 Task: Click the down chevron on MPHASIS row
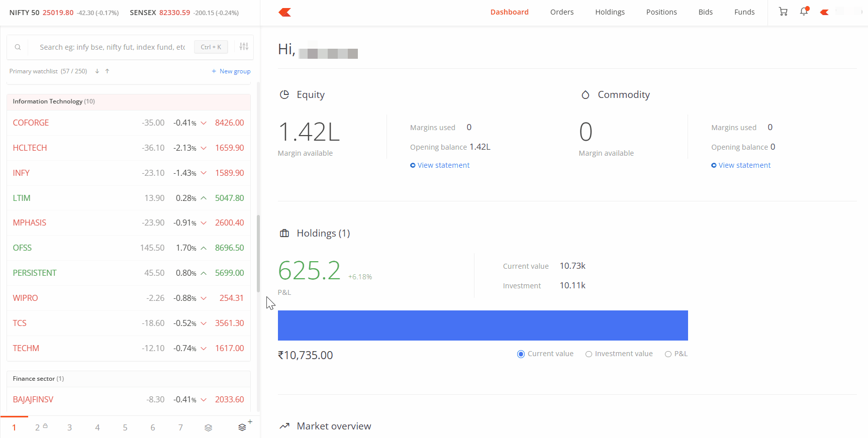click(x=204, y=223)
